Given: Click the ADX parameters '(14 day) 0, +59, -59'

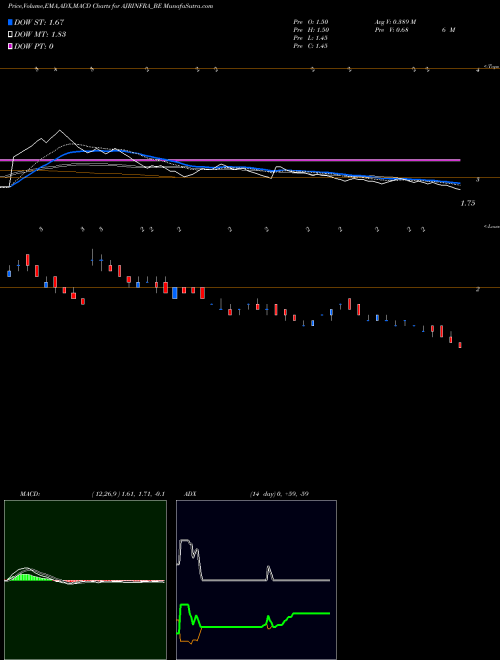Looking at the screenshot, I should point(279,494).
